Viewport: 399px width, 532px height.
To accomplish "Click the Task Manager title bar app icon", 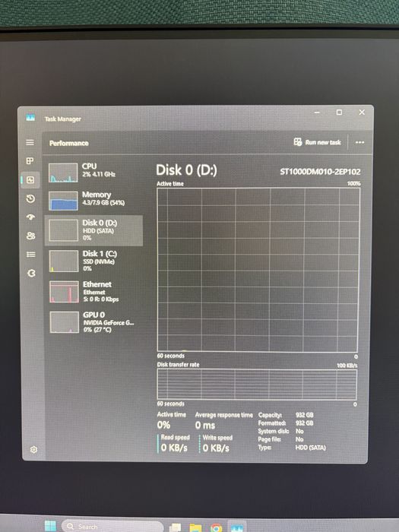I will pyautogui.click(x=30, y=118).
